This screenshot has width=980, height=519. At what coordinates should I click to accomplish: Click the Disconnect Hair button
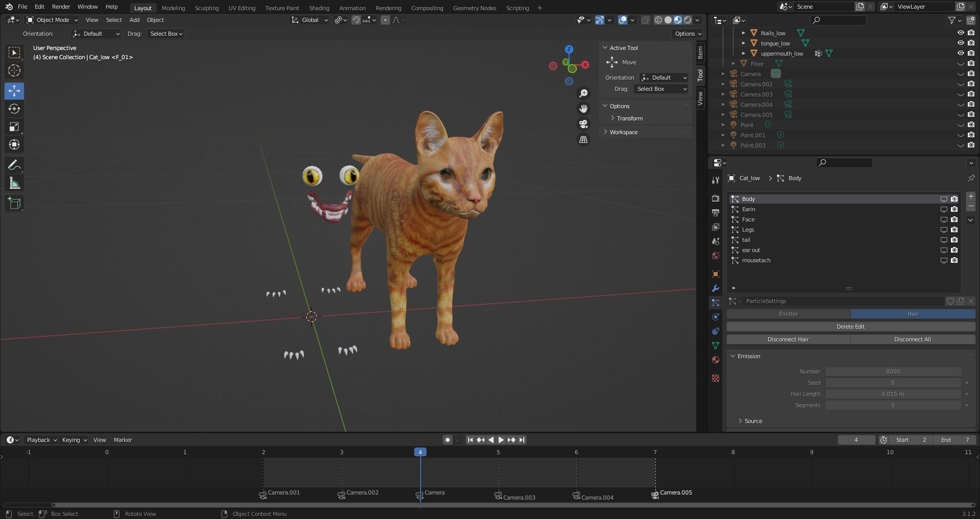[788, 339]
